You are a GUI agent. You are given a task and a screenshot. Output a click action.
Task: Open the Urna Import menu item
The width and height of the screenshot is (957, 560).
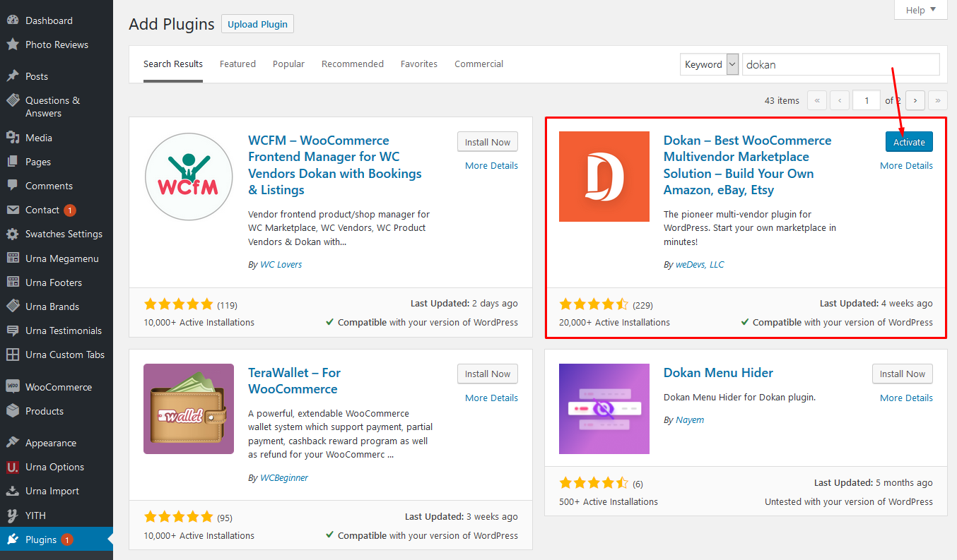tap(52, 491)
